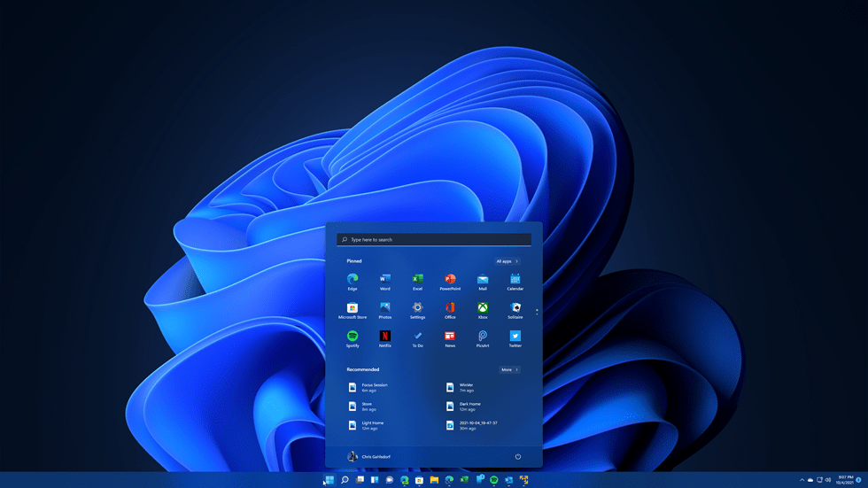
Task: Go to next page of pinned apps dots
Action: [537, 314]
